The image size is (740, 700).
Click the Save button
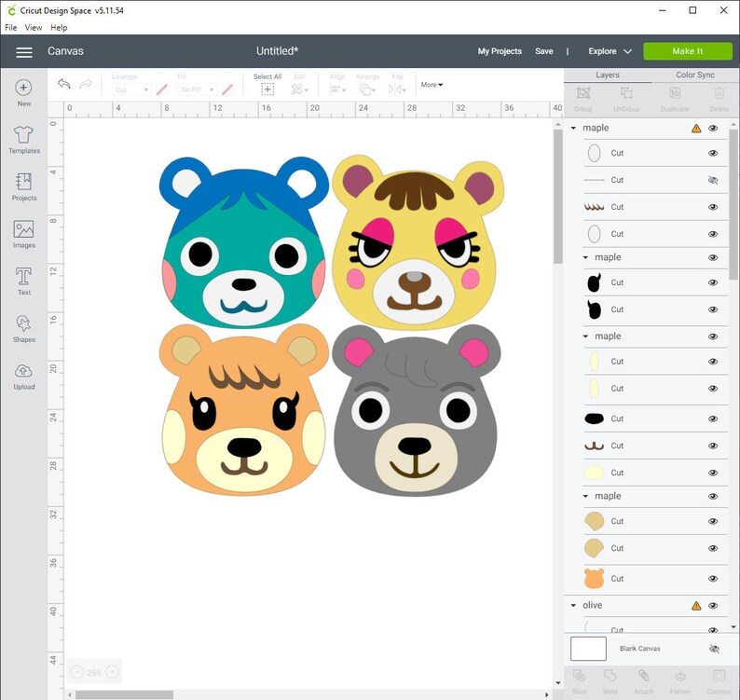(x=543, y=51)
